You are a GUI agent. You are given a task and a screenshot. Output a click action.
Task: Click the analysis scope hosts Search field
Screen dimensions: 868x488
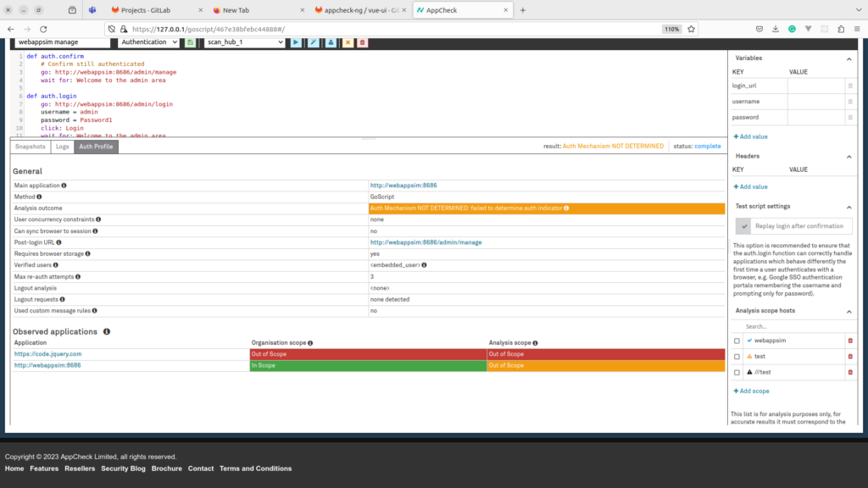[793, 326]
